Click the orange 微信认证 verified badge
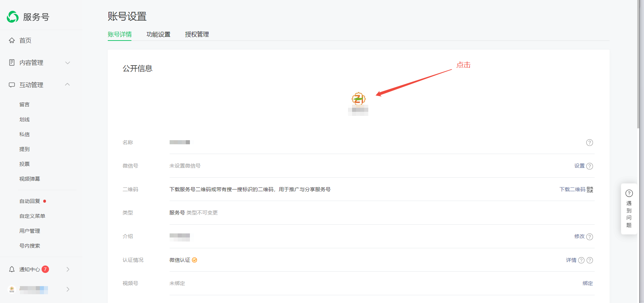This screenshot has width=644, height=303. point(195,260)
